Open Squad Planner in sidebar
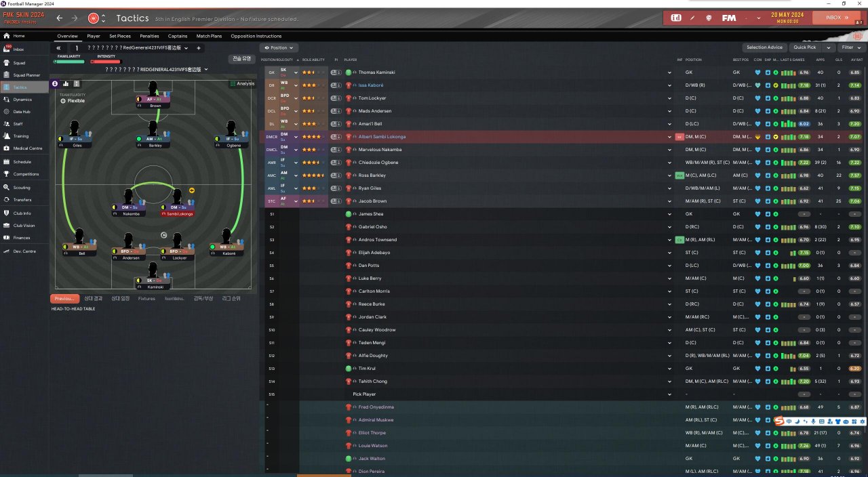The image size is (868, 477). (26, 75)
